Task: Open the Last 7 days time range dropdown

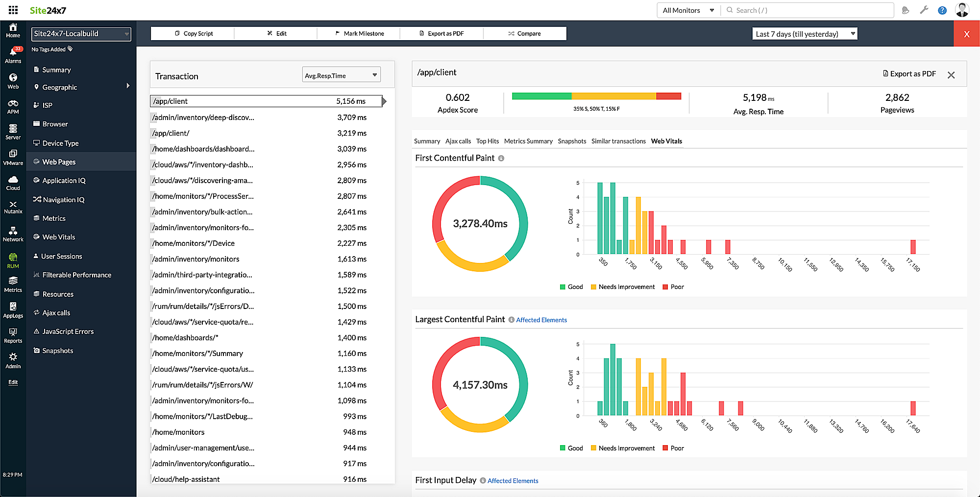Action: click(x=805, y=34)
